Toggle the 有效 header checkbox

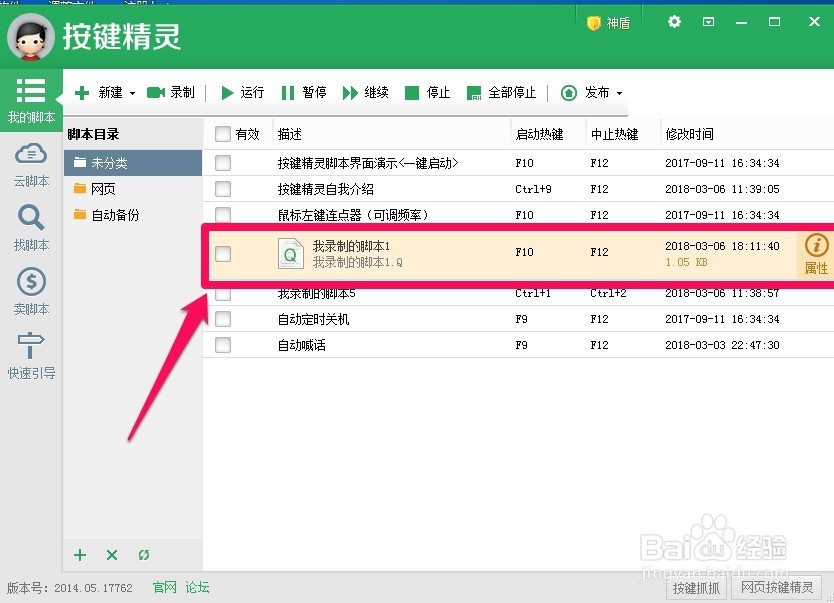(223, 134)
